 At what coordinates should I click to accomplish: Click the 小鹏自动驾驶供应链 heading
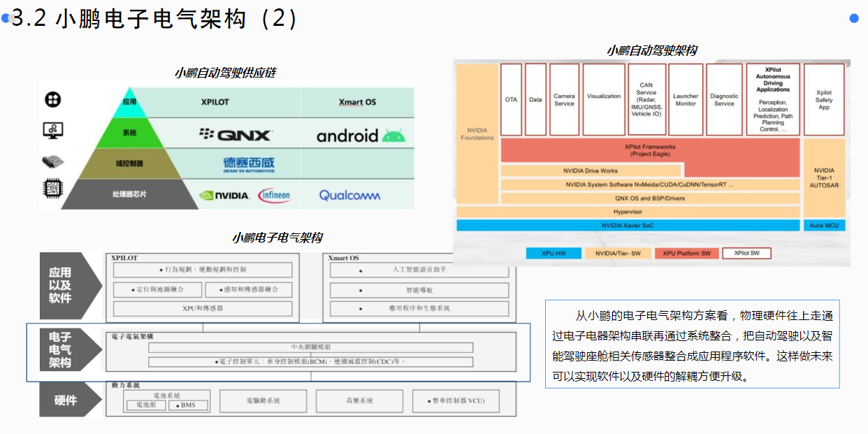pos(225,73)
